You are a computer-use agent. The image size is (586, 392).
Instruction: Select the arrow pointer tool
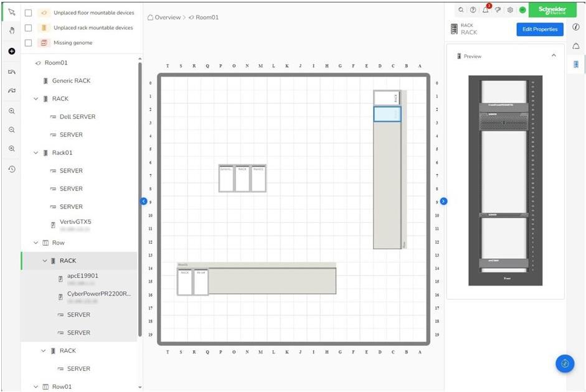click(x=11, y=12)
